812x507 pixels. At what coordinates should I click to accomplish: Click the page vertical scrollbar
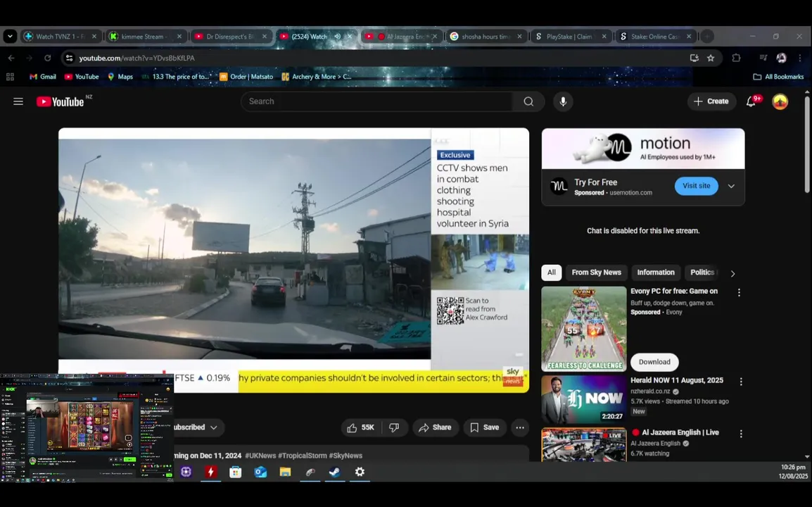807,144
